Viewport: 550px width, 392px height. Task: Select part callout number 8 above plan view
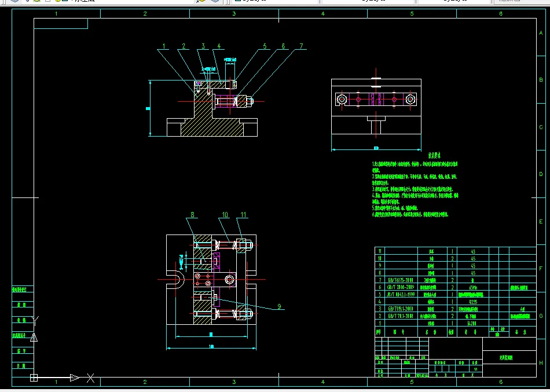(x=192, y=214)
